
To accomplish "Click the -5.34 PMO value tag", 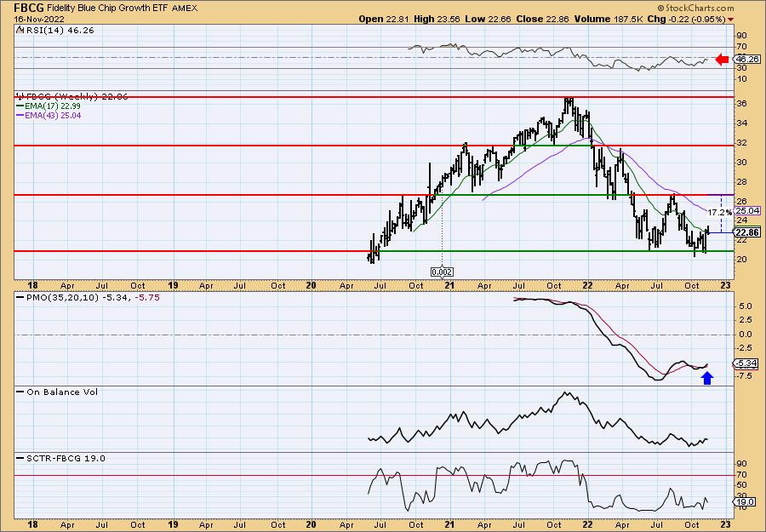I will pos(746,363).
